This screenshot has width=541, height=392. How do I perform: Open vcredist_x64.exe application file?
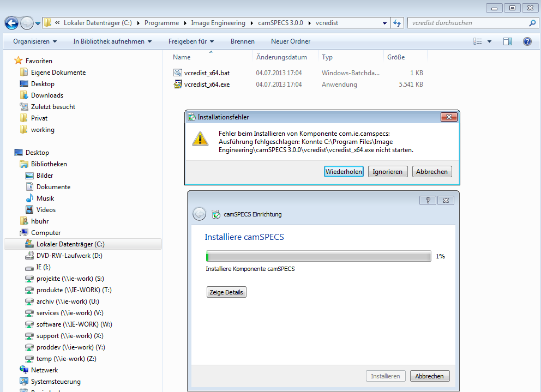point(207,85)
